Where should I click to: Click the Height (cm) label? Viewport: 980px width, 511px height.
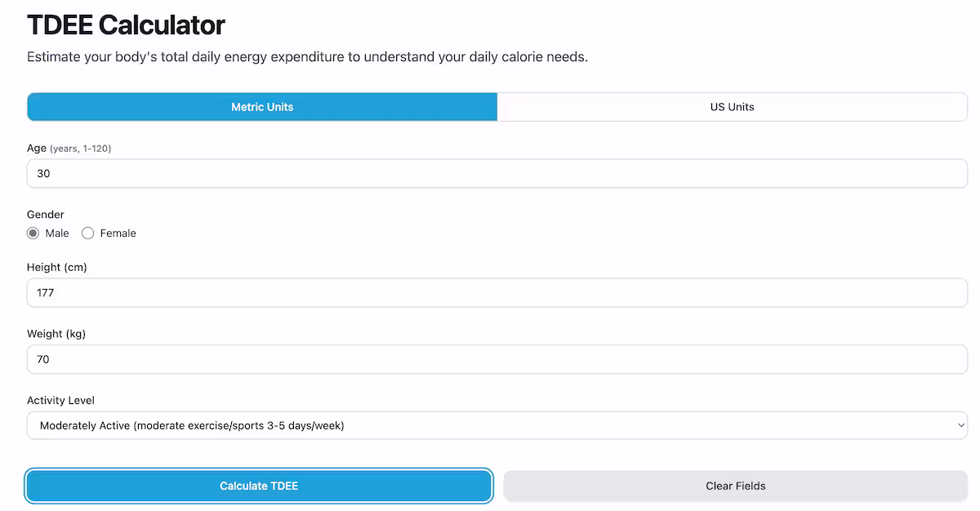[56, 267]
